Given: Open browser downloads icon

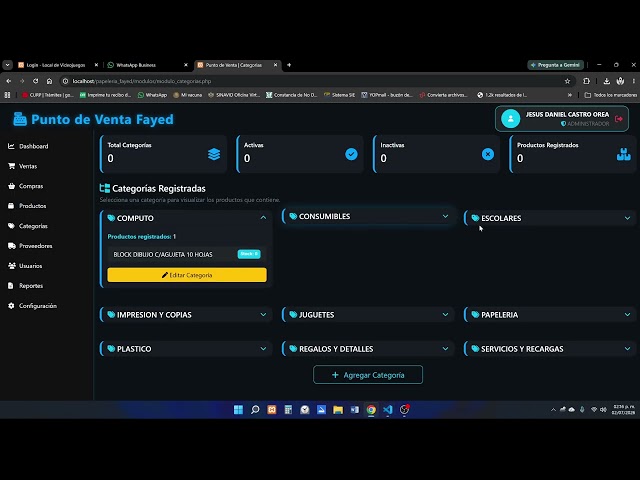Looking at the screenshot, I should coord(607,81).
